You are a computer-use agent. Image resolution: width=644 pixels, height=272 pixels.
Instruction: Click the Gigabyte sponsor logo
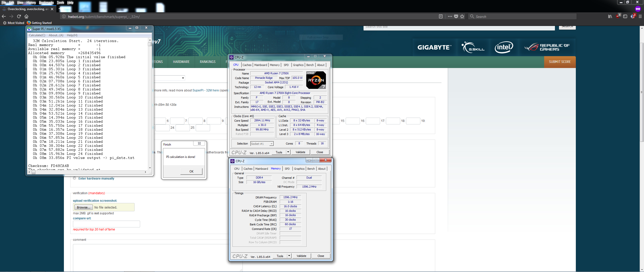click(x=434, y=47)
